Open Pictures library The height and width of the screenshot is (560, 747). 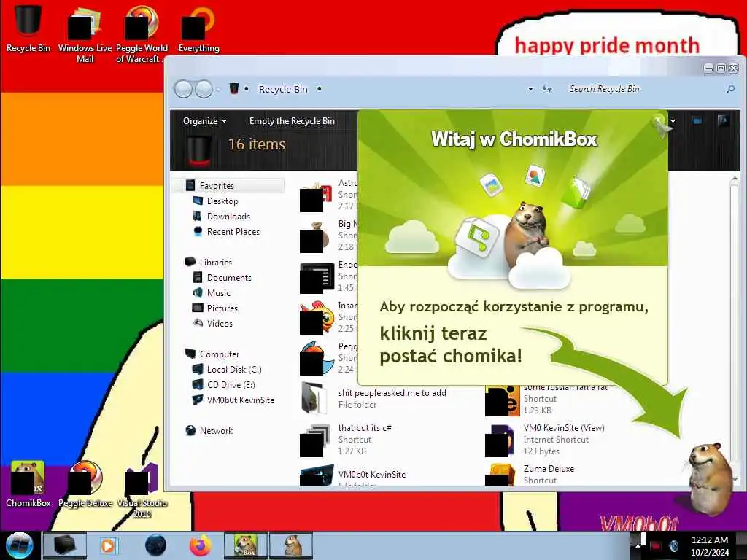click(222, 308)
